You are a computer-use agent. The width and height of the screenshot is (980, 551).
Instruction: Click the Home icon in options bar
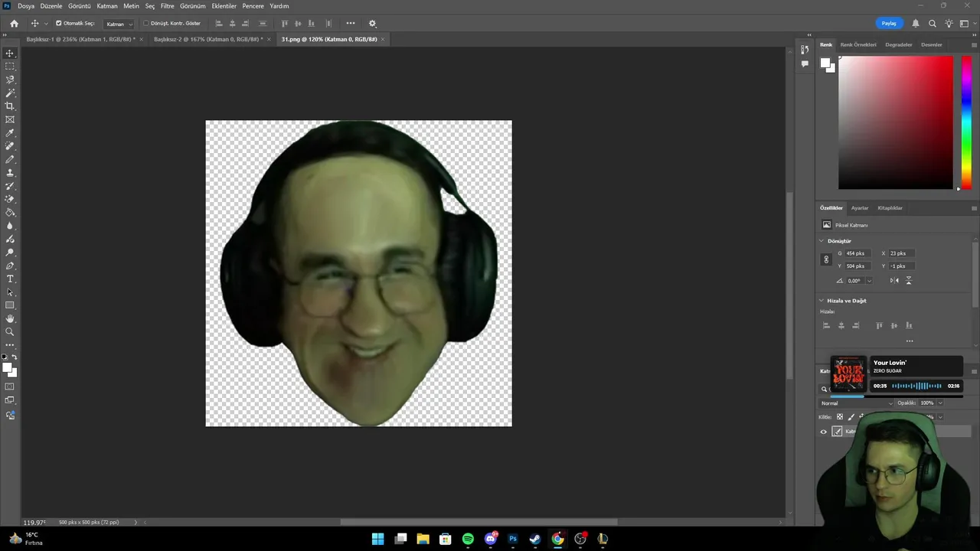pyautogui.click(x=14, y=24)
